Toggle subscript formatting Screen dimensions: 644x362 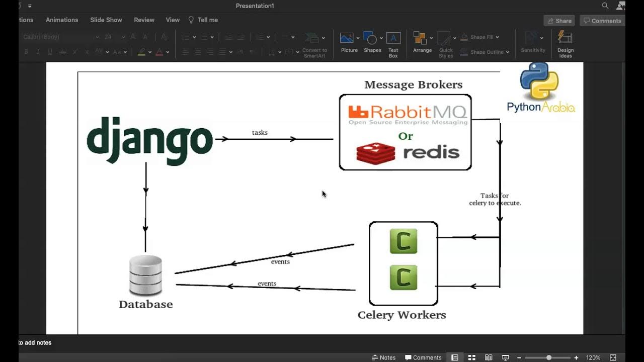point(87,52)
